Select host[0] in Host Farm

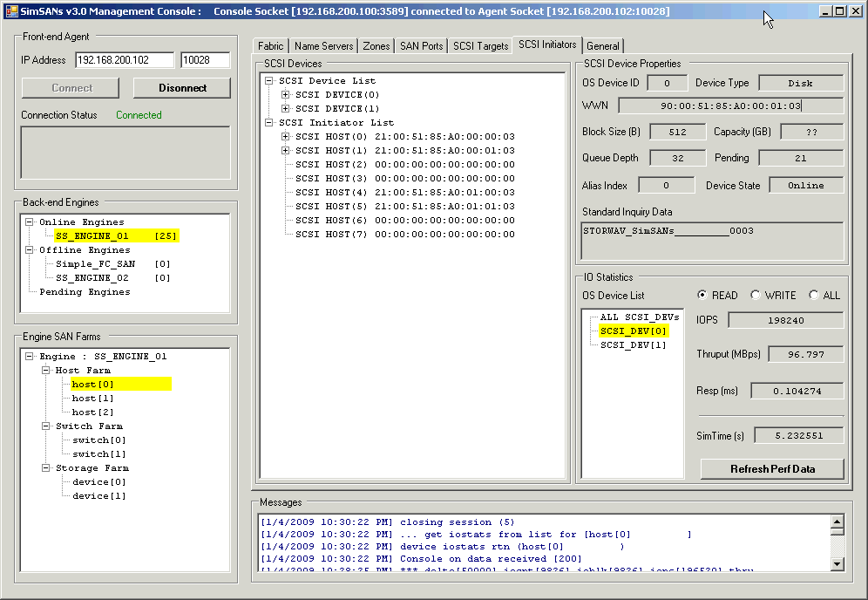coord(121,384)
